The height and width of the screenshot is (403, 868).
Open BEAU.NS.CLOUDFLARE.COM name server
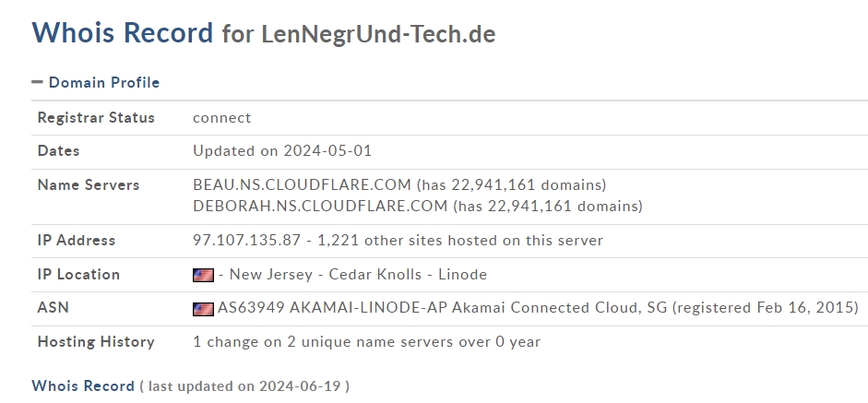pos(302,184)
